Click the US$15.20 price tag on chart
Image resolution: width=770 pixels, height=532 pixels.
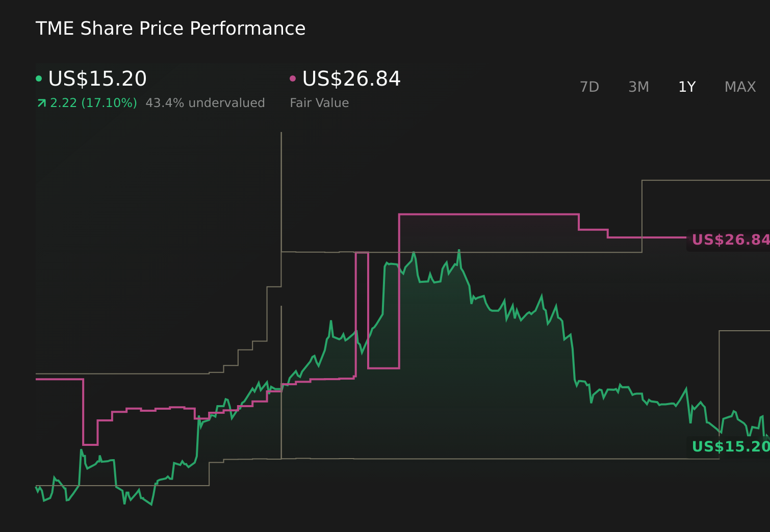point(730,446)
